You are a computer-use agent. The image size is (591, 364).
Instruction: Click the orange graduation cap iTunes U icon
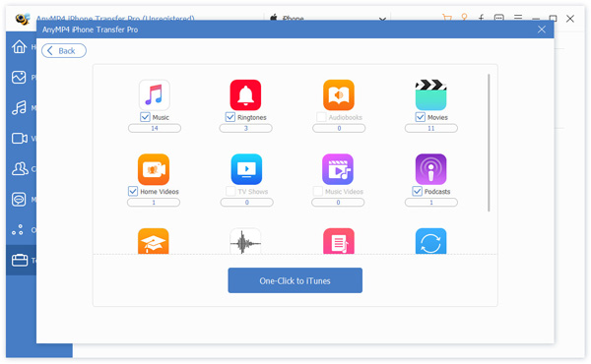(x=154, y=241)
